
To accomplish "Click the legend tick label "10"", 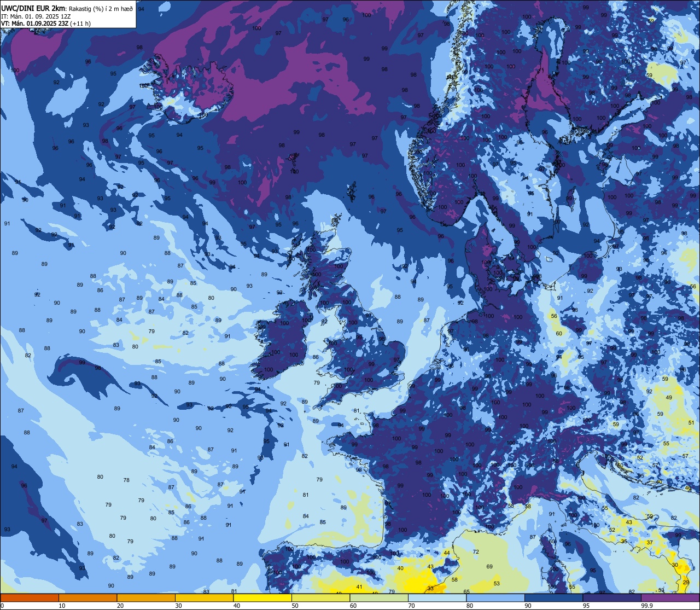I will coord(62,606).
